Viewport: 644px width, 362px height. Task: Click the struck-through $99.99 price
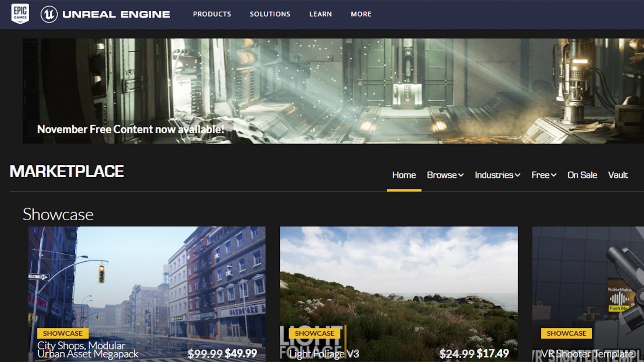click(205, 354)
